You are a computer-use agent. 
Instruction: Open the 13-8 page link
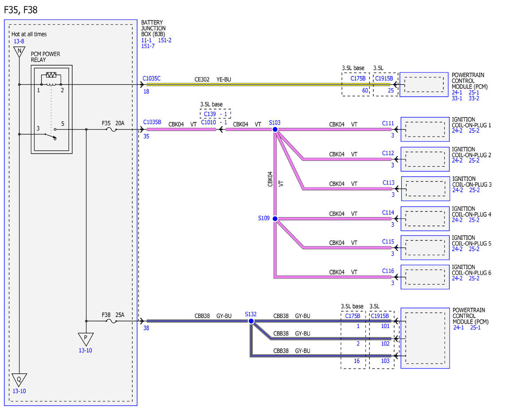[x=19, y=42]
